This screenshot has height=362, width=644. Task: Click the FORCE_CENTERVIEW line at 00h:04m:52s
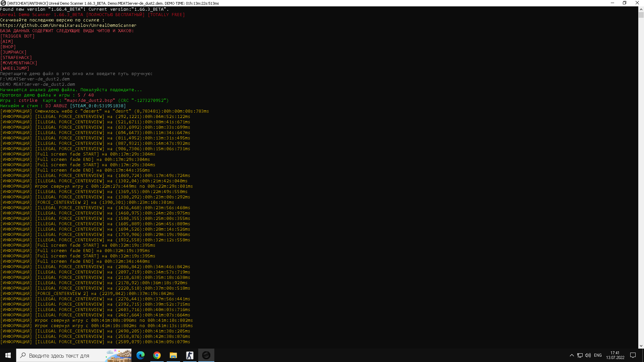click(95, 117)
